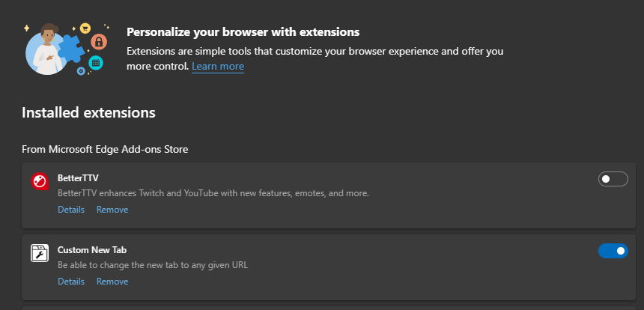Click the teal calendar icon in the illustration

[96, 63]
